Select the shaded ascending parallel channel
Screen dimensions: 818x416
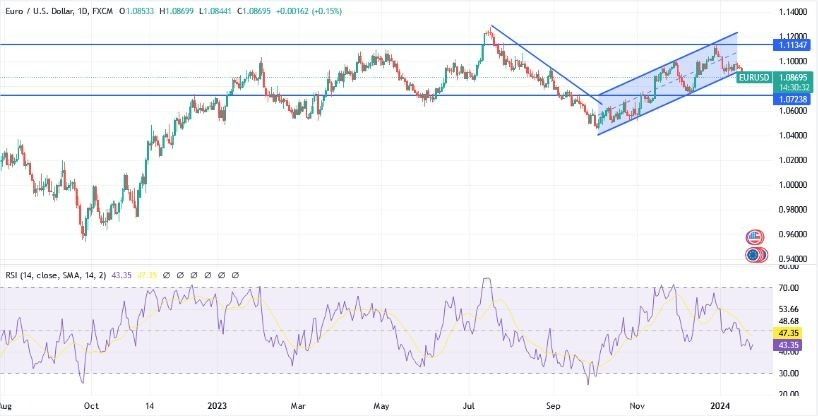pos(668,84)
